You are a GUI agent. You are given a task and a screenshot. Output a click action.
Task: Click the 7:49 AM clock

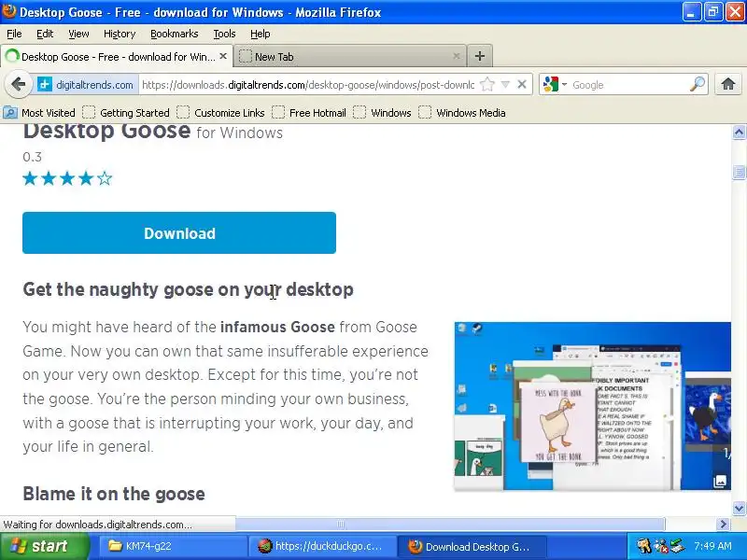point(712,546)
